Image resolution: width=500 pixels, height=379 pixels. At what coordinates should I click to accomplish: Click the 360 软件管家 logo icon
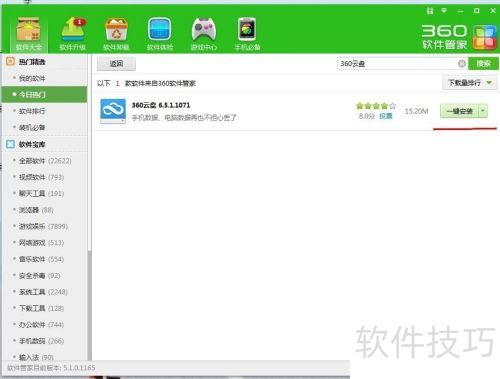pyautogui.click(x=485, y=37)
